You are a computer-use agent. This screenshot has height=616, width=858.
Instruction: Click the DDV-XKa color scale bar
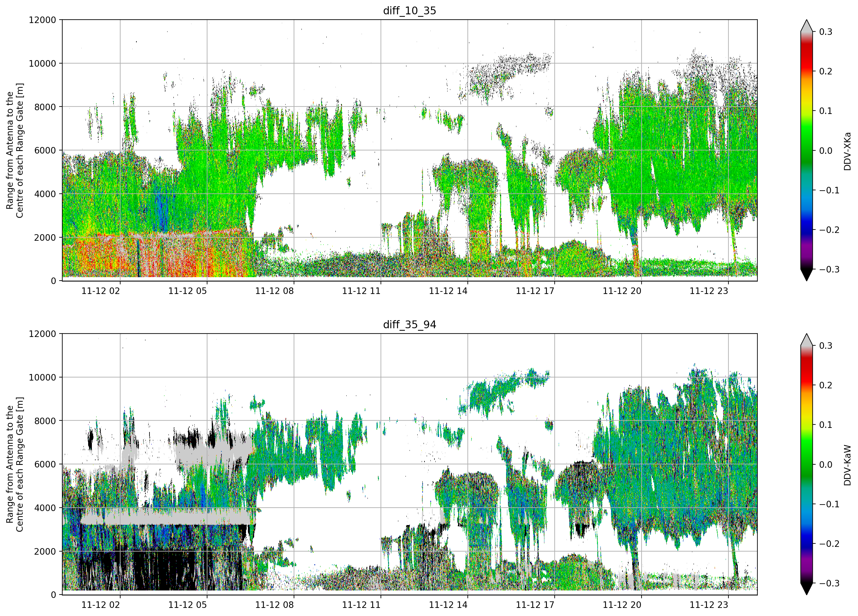coord(807,150)
